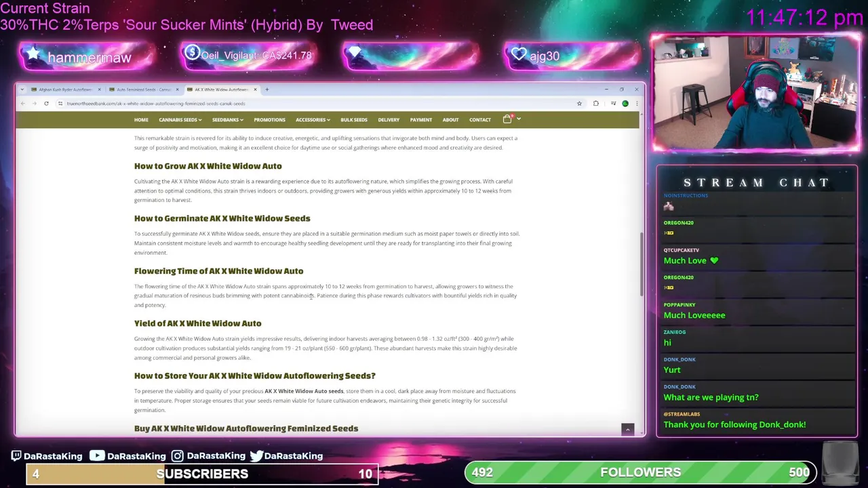Click the star icon next to hammermaw

point(33,54)
